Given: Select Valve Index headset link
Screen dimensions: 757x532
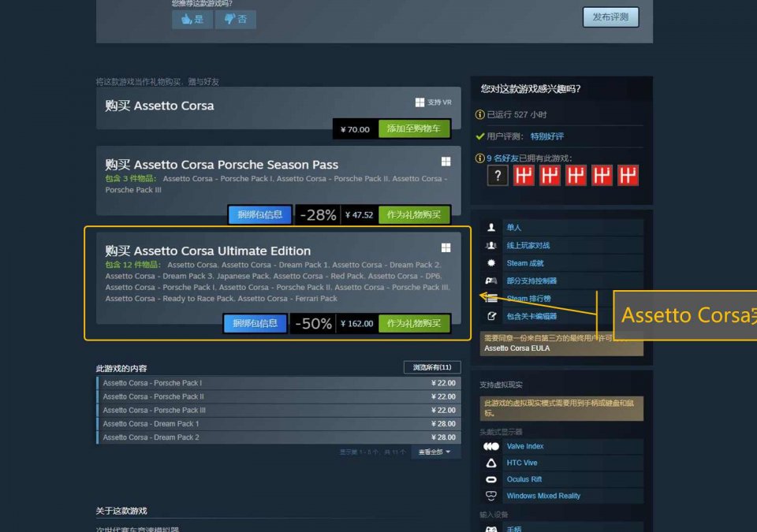Looking at the screenshot, I should click(x=525, y=446).
